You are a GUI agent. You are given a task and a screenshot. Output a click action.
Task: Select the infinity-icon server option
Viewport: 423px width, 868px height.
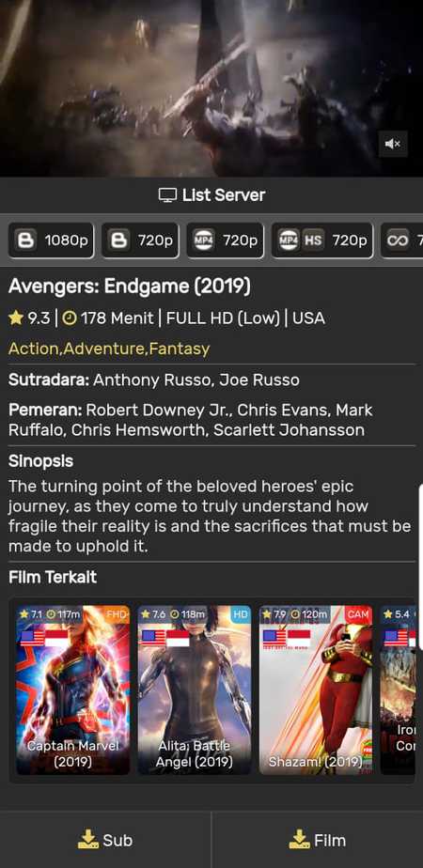coord(402,240)
